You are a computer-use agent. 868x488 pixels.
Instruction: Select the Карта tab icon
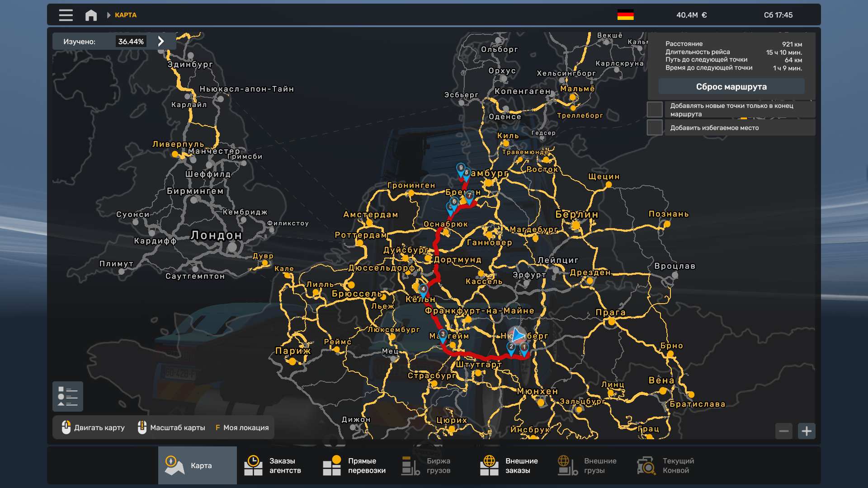click(174, 465)
